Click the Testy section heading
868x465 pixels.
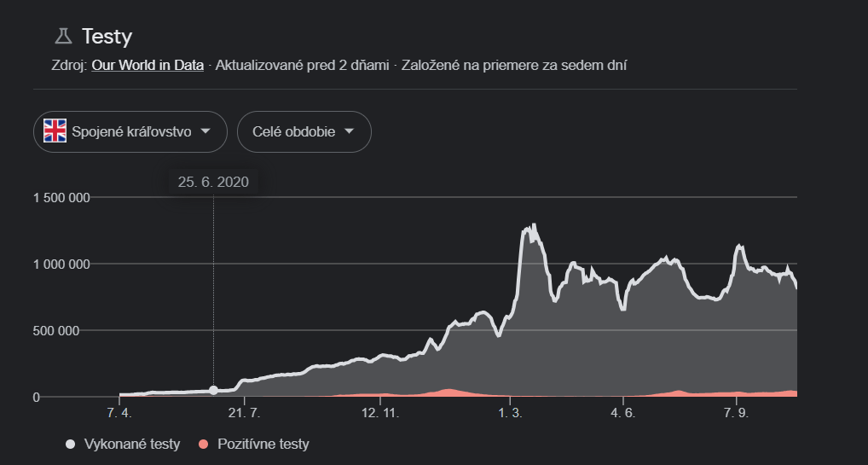coord(107,37)
